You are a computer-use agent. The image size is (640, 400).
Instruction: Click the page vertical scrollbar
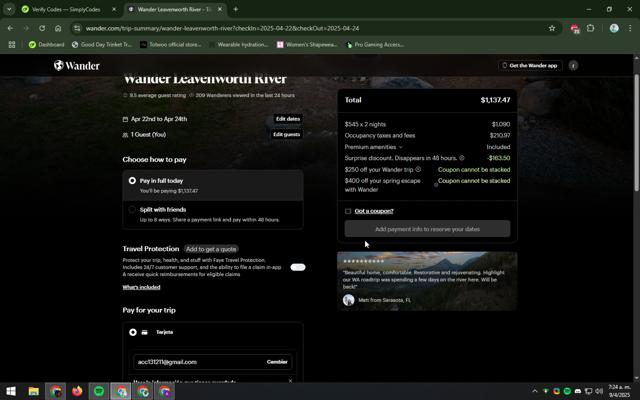[x=636, y=133]
